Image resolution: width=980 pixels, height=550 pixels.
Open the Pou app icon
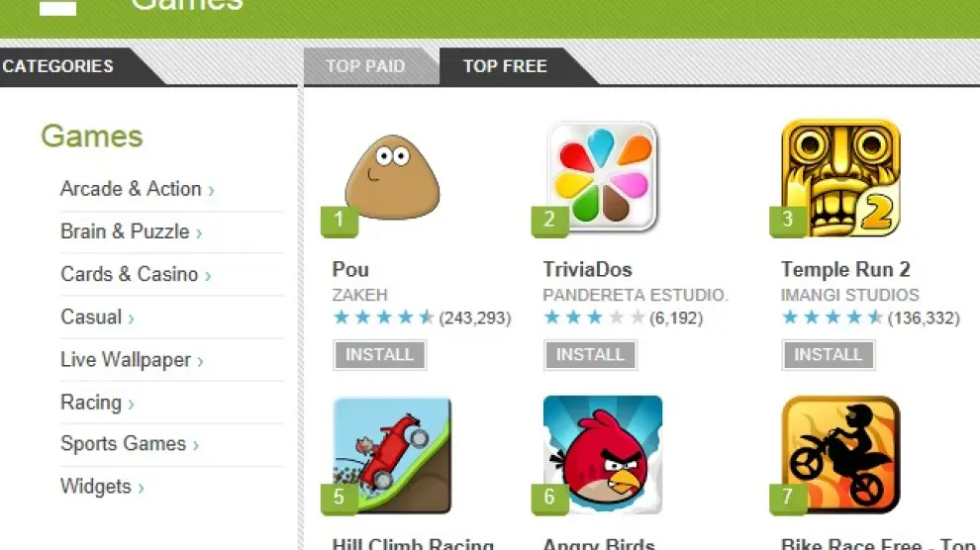coord(392,177)
